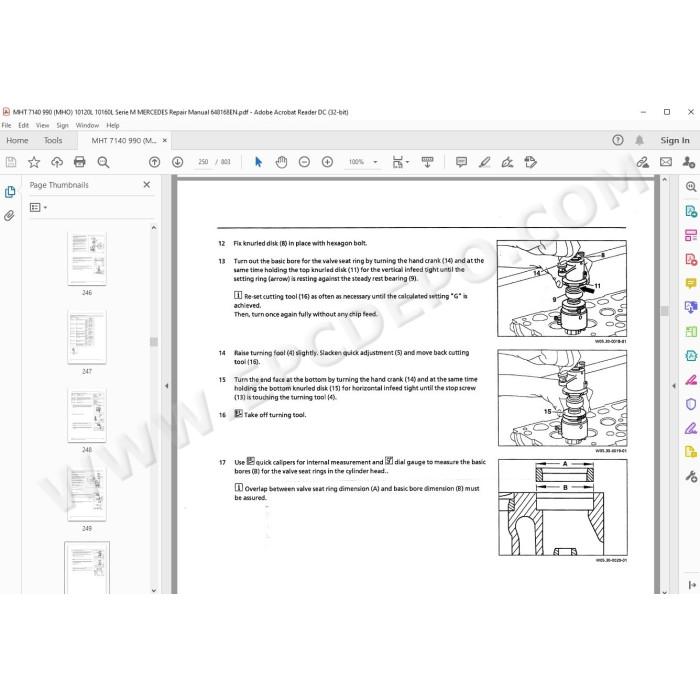Toggle the Page Thumbnails panel icon

10,192
